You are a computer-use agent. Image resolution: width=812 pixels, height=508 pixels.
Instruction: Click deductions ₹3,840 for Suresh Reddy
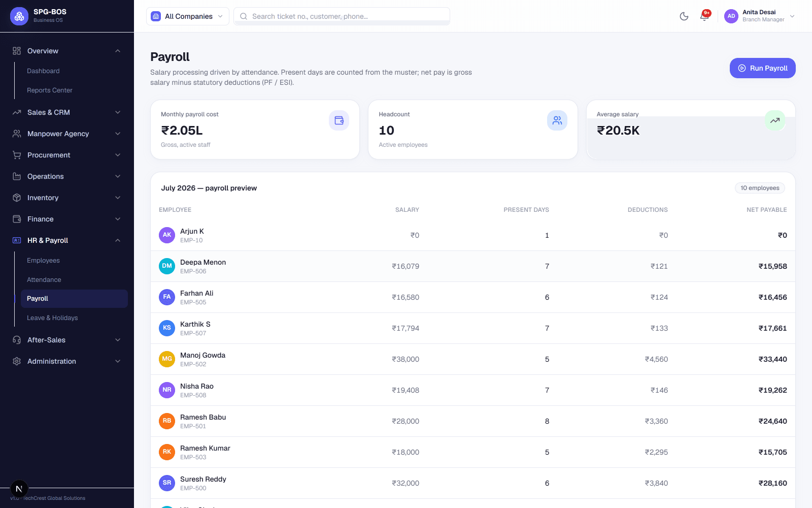[656, 483]
